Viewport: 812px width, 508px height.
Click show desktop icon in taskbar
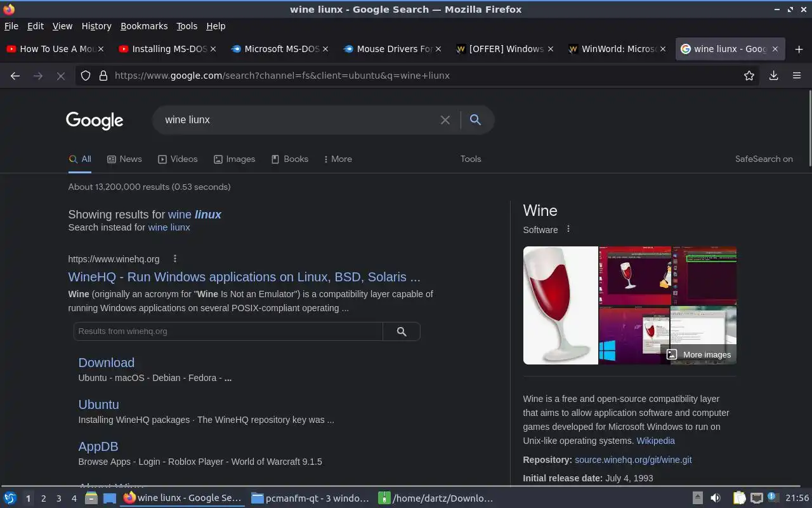point(109,498)
